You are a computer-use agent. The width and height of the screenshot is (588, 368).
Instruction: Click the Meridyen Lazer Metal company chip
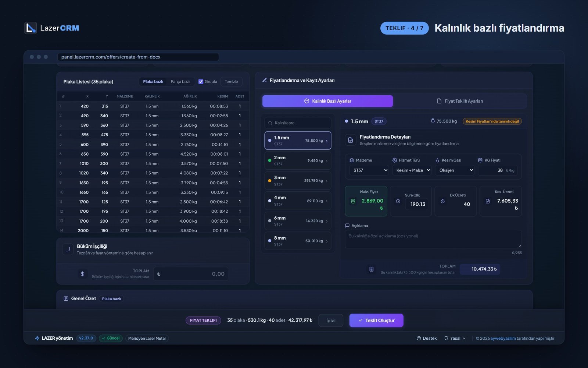[147, 338]
